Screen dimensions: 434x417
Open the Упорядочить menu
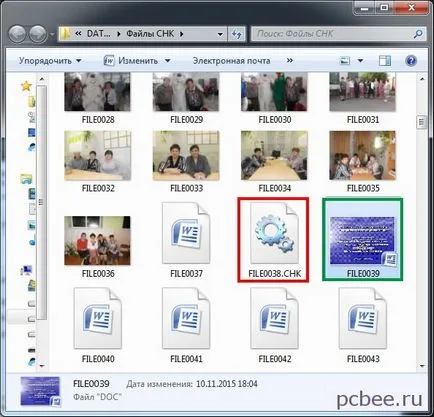coord(50,61)
